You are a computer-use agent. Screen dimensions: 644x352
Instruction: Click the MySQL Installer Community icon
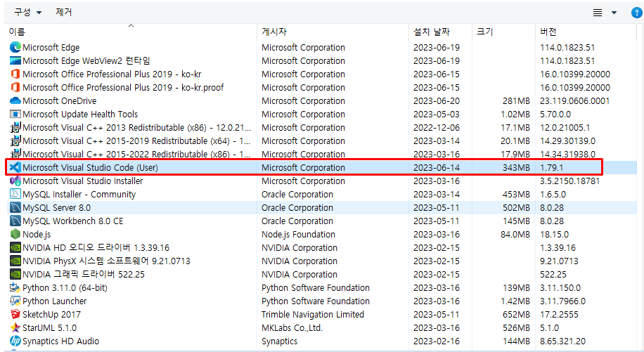pos(15,194)
